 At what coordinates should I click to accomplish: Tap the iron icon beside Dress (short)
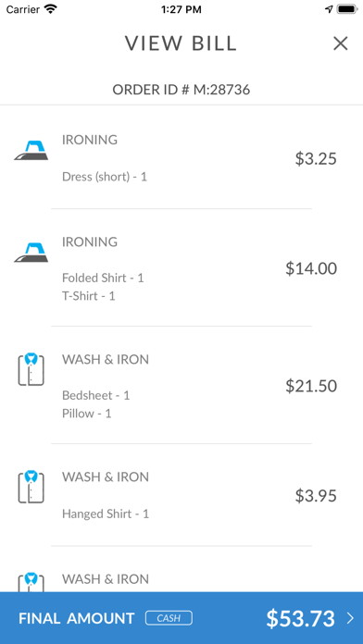31,150
